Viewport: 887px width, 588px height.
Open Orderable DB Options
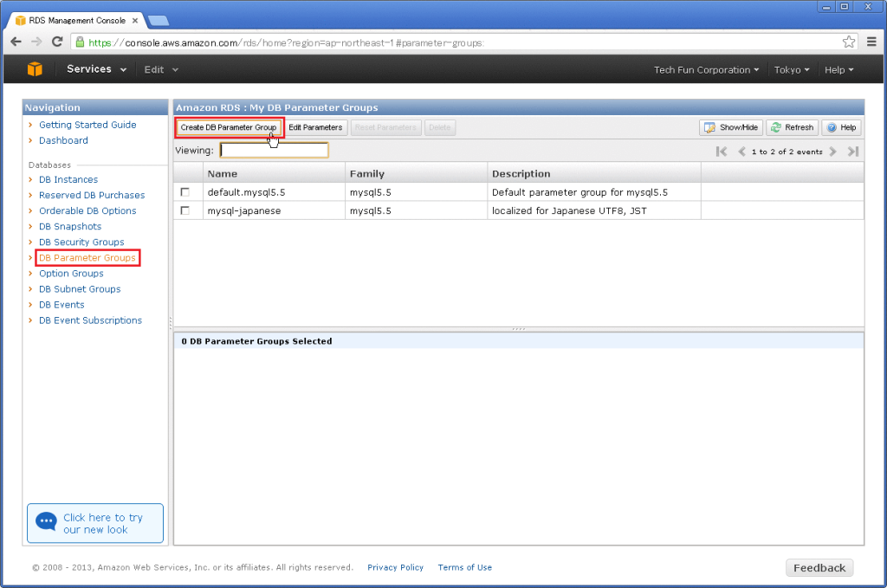[87, 211]
